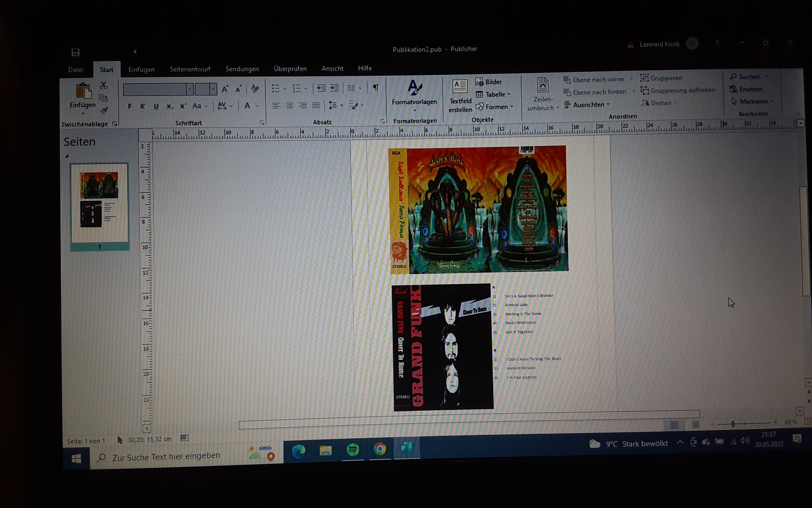Open the Aa change case dropdown
Viewport: 812px width, 508px height.
pos(200,106)
